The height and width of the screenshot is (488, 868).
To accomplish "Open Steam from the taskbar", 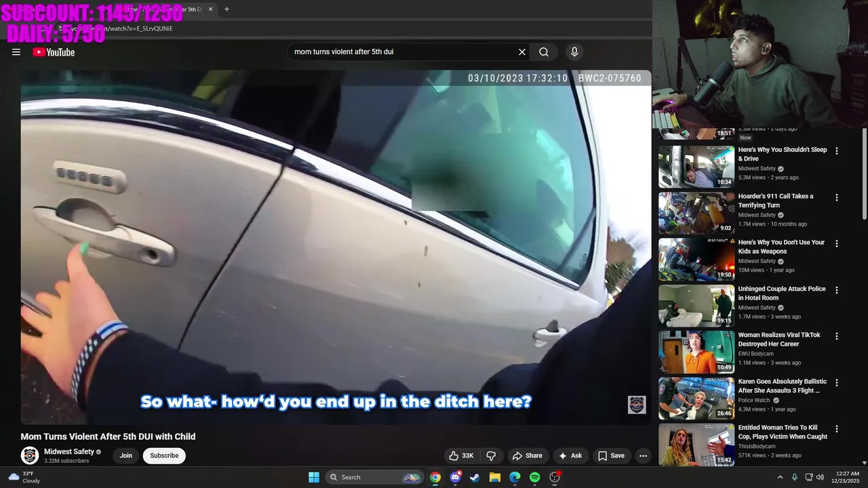I will (x=475, y=477).
